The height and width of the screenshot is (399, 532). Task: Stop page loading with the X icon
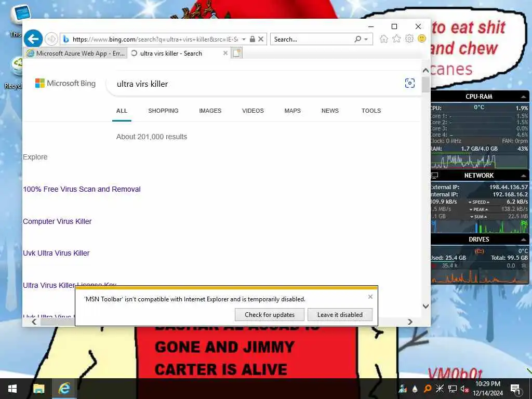(261, 39)
